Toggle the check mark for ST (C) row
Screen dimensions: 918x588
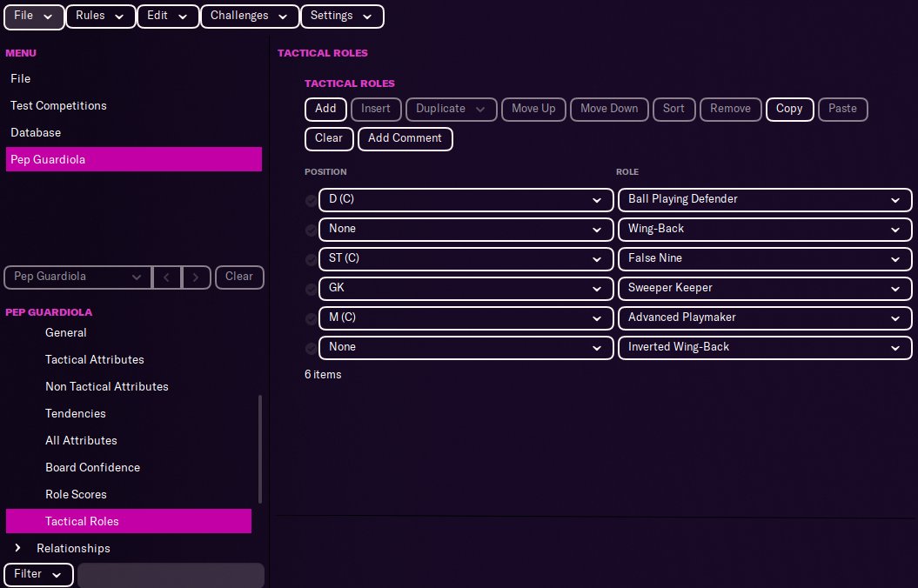pos(311,260)
